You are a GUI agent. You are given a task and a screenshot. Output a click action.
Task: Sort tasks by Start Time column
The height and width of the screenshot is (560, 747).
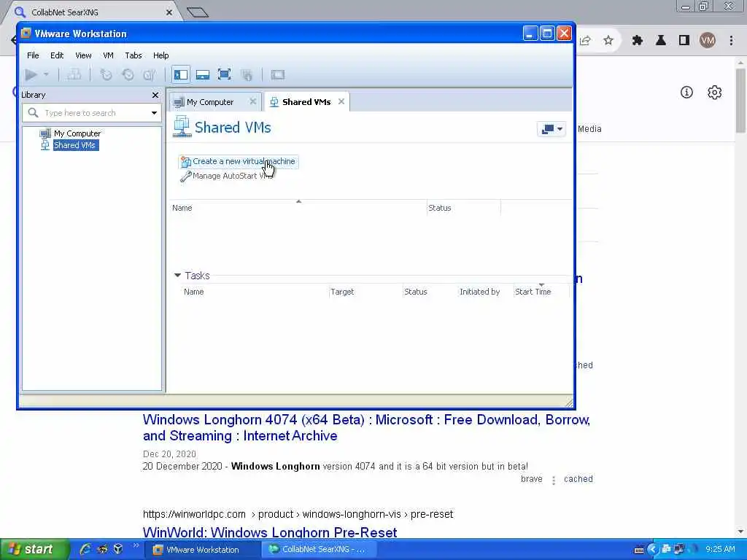pyautogui.click(x=533, y=292)
